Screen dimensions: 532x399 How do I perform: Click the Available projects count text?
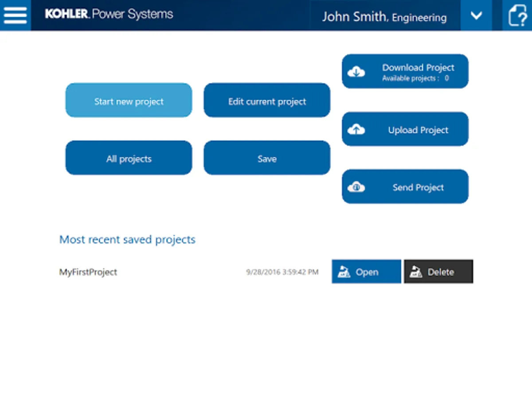(x=415, y=78)
